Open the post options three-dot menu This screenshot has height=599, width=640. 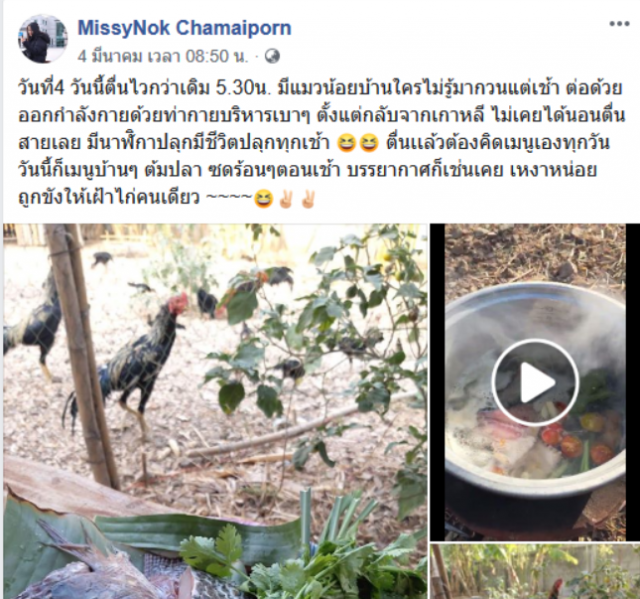[619, 24]
